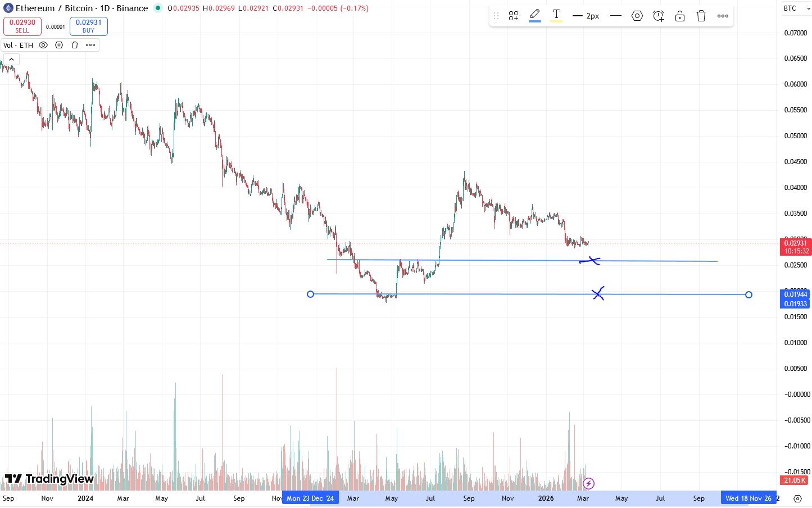Open more options for Vol ETH indicator
Screen dimensions: 812x508
[90, 45]
